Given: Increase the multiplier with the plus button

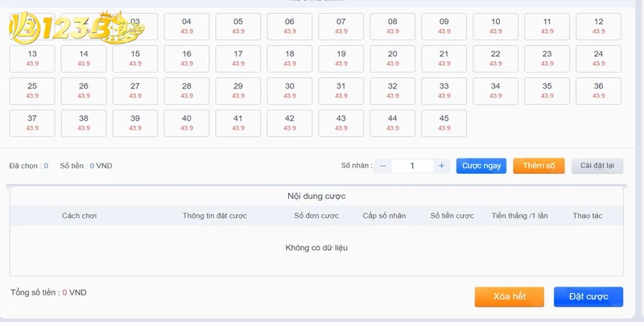Looking at the screenshot, I should 441,166.
